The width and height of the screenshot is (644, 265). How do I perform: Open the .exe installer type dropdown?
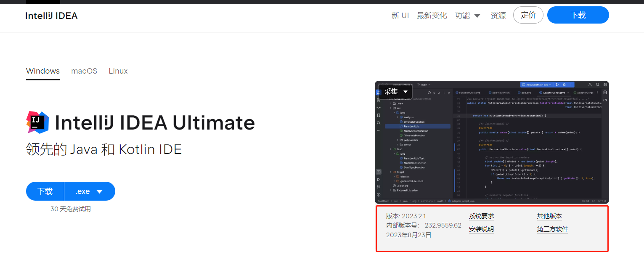(x=90, y=191)
